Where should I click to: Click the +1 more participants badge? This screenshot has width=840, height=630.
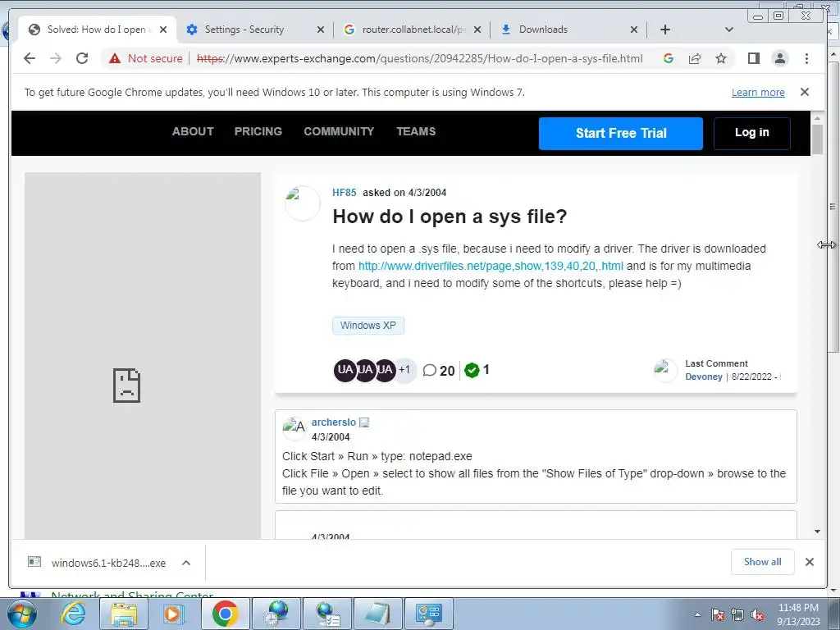tap(404, 370)
